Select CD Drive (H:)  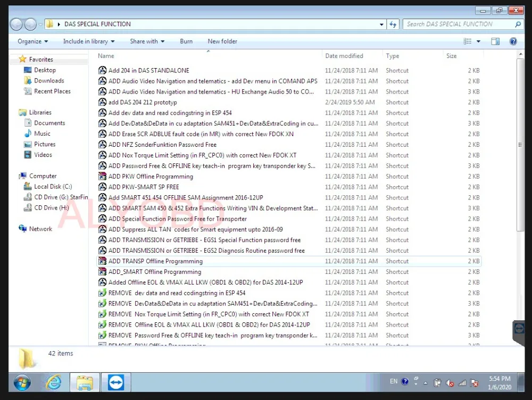click(51, 207)
